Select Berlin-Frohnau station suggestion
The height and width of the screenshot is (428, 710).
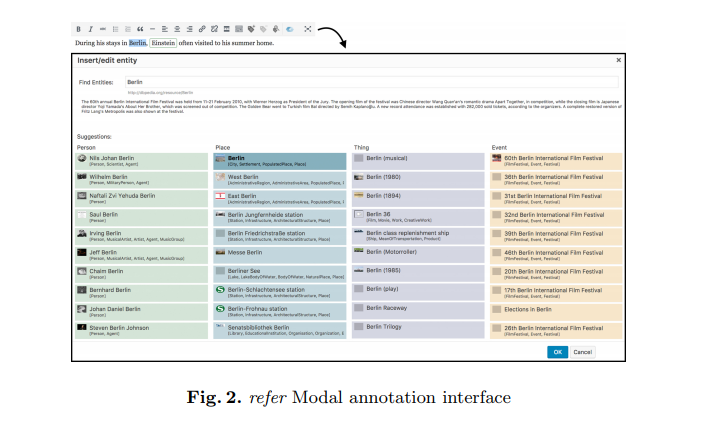tap(280, 312)
